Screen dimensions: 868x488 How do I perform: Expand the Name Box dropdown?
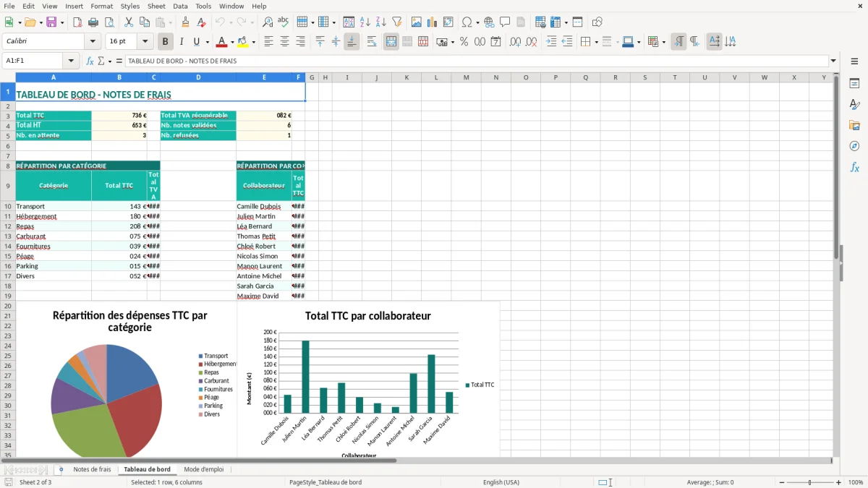[71, 61]
